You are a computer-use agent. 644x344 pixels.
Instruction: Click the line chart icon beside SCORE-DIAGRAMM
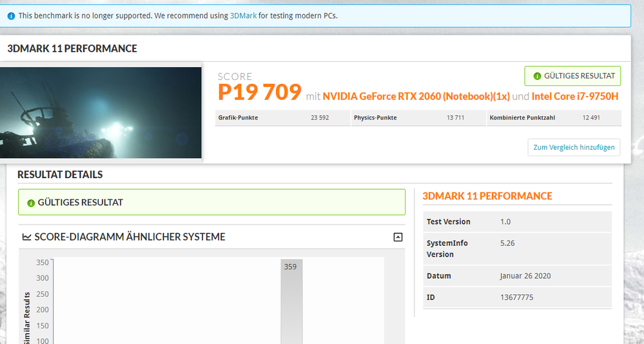point(26,237)
